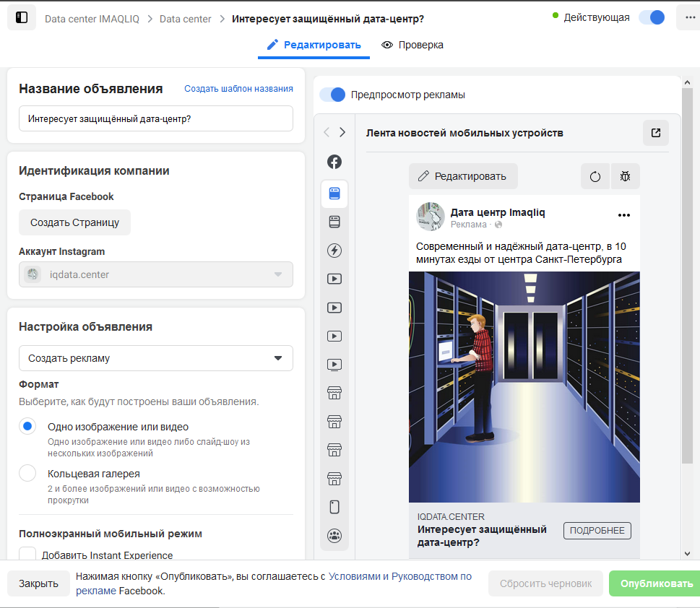The width and height of the screenshot is (700, 608).
Task: Select the Кольцевая галерея radio option
Action: coord(27,473)
